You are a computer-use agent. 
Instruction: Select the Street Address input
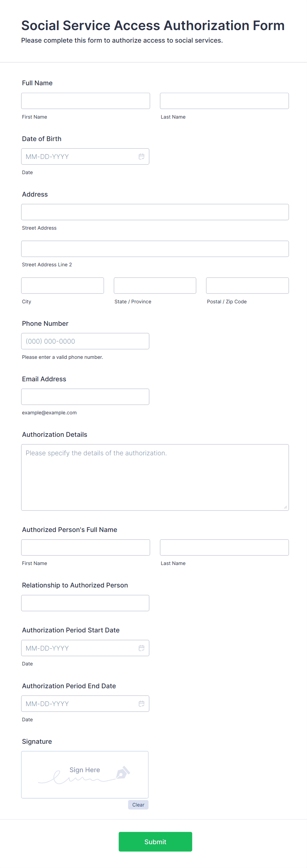[x=155, y=212]
